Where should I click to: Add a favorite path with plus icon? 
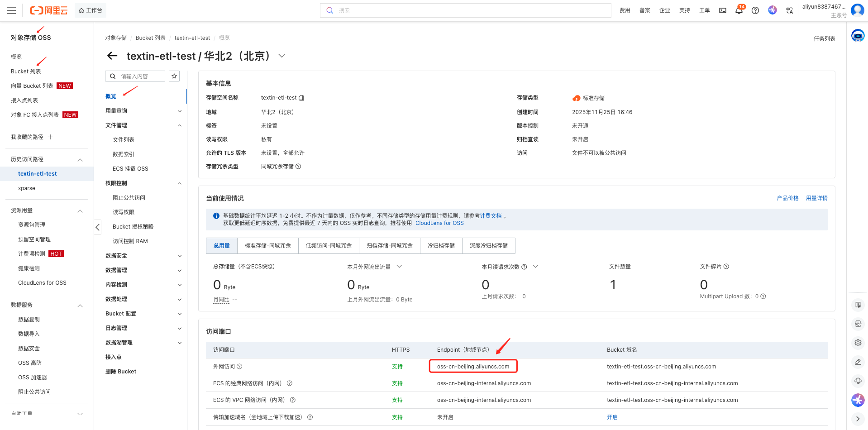tap(50, 137)
